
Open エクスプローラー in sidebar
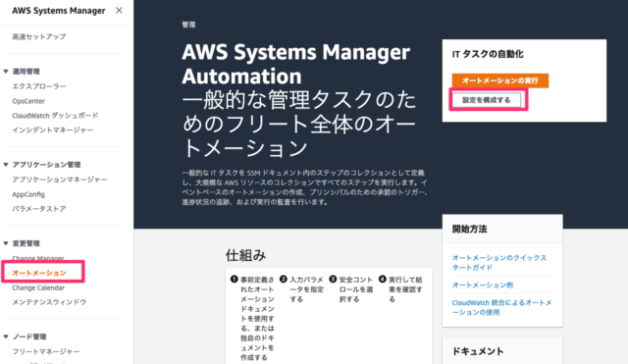tap(39, 86)
